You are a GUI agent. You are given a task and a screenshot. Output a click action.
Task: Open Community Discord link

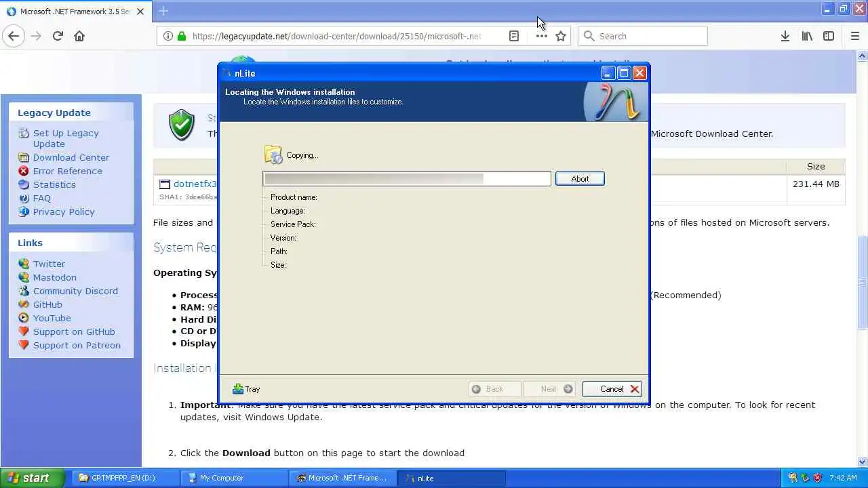pos(75,291)
